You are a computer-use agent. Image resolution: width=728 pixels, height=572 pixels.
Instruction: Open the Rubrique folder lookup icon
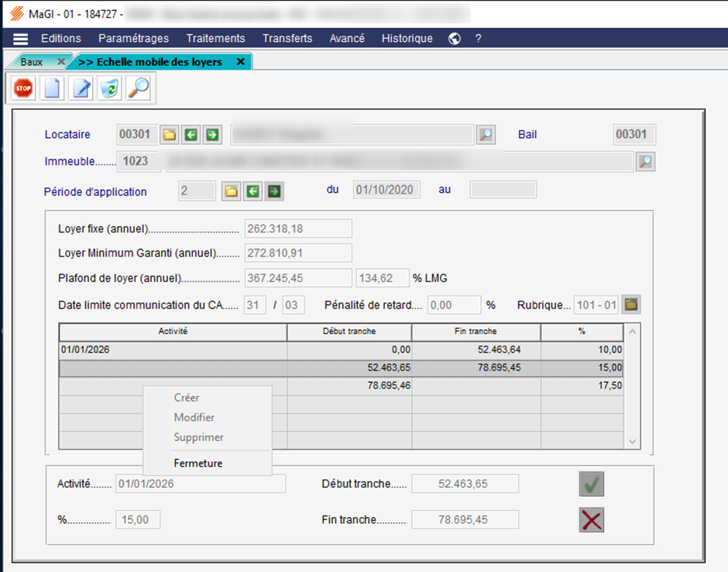632,305
